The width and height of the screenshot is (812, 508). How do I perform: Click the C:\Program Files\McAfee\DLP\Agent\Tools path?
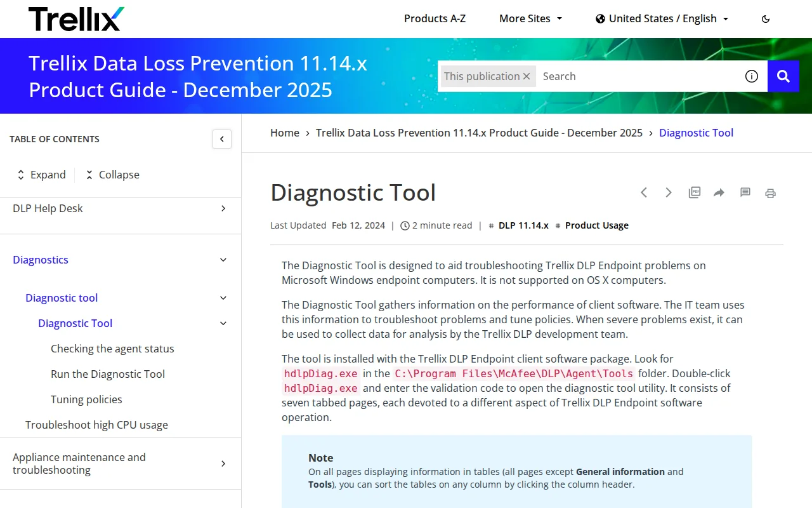click(x=514, y=373)
